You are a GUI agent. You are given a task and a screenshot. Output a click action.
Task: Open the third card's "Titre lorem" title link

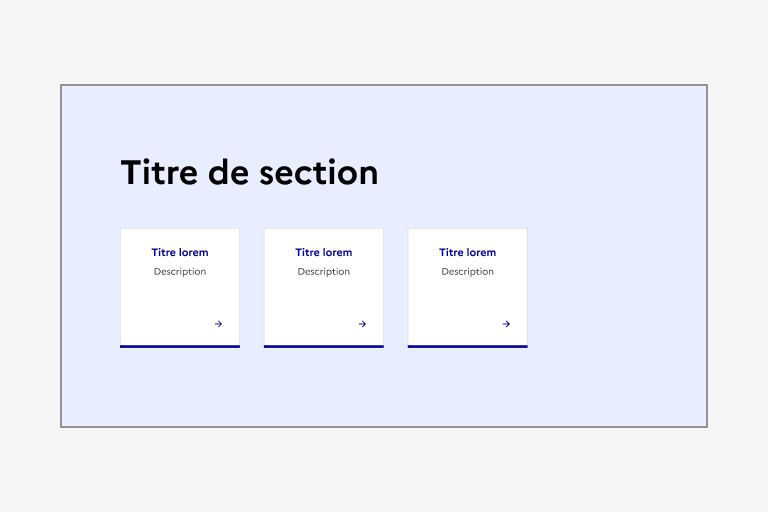pyautogui.click(x=468, y=253)
